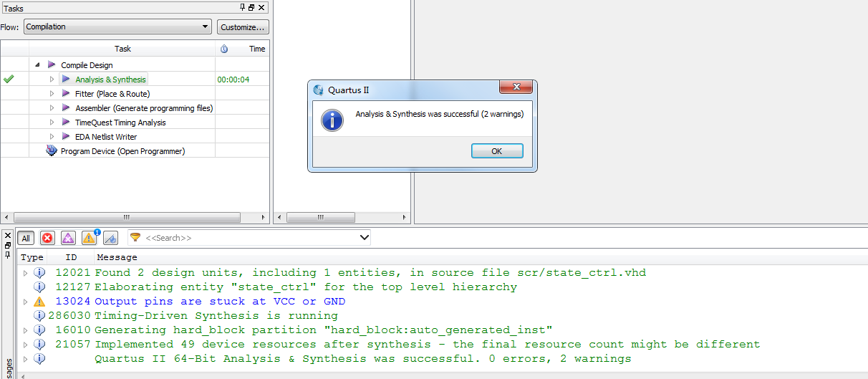Toggle the critical warning messages filter
This screenshot has height=379, width=868.
(x=68, y=238)
